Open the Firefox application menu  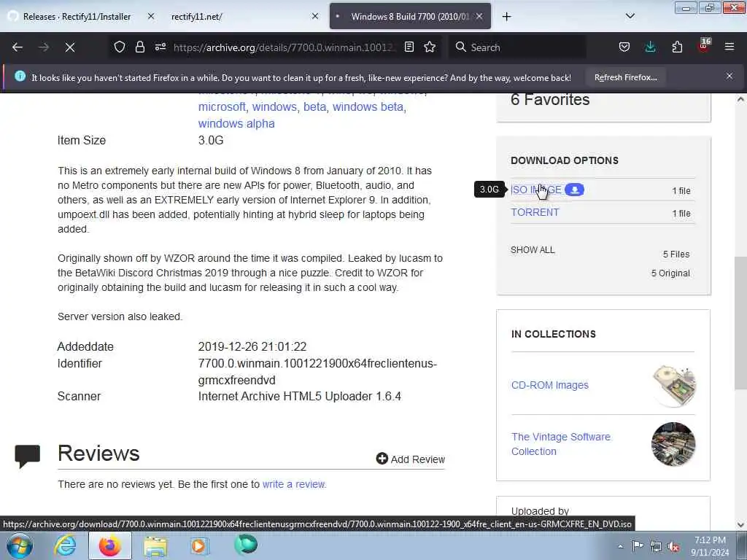click(x=729, y=47)
